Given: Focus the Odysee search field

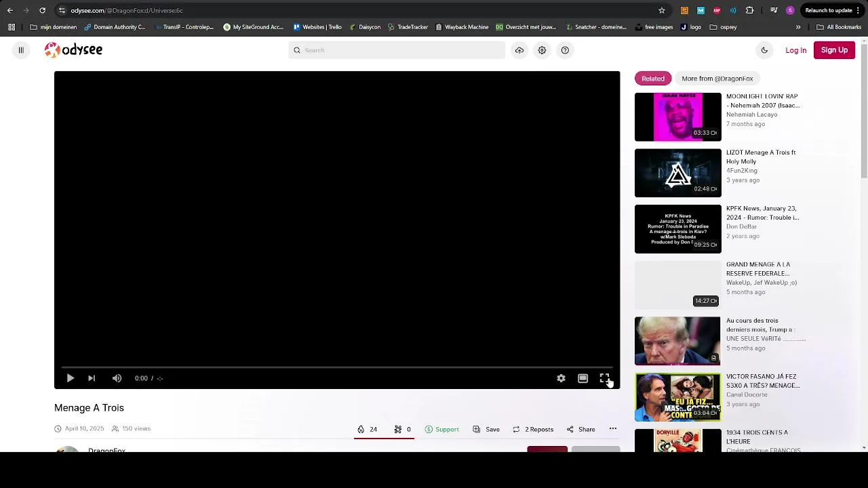Looking at the screenshot, I should click(397, 50).
